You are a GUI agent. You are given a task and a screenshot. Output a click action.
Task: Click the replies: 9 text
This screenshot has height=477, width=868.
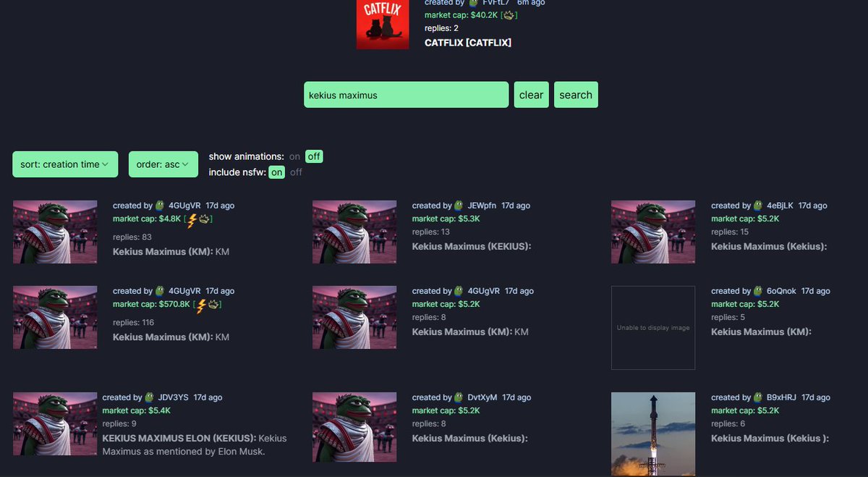coord(119,423)
